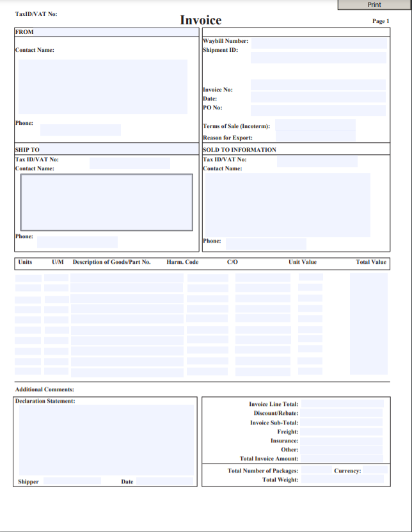The width and height of the screenshot is (412, 532).
Task: Click the FROM section Phone field
Action: click(80, 130)
